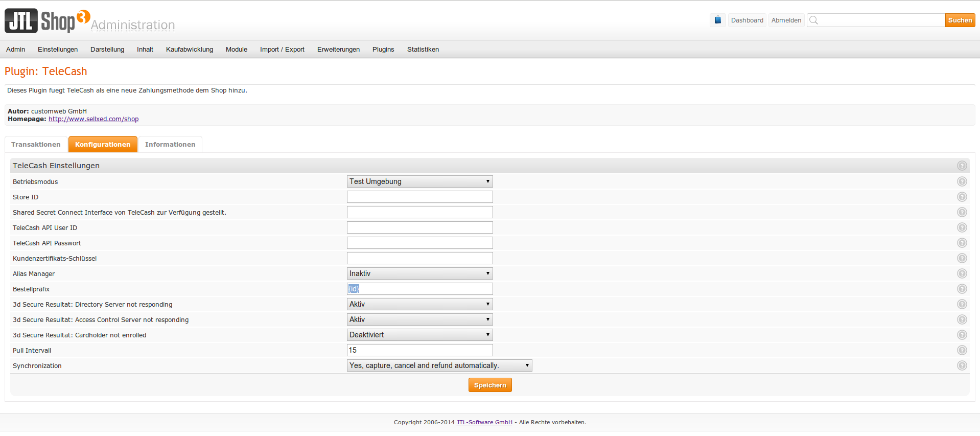
Task: Click the help icon beside Betriebsmodus
Action: (962, 181)
